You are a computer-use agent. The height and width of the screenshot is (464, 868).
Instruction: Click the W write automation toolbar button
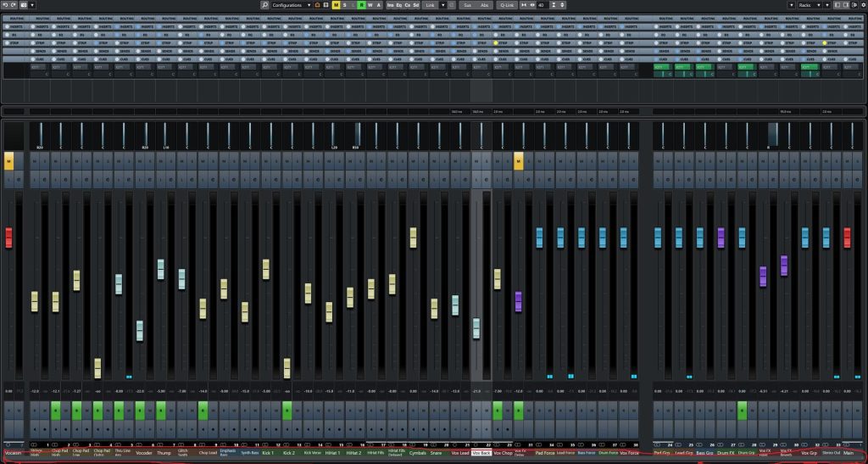coord(370,5)
